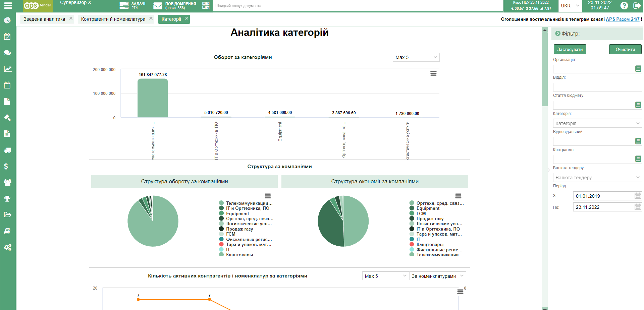This screenshot has width=644, height=310.
Task: Close the Контрагенти й номенклатури tab
Action: 151,18
